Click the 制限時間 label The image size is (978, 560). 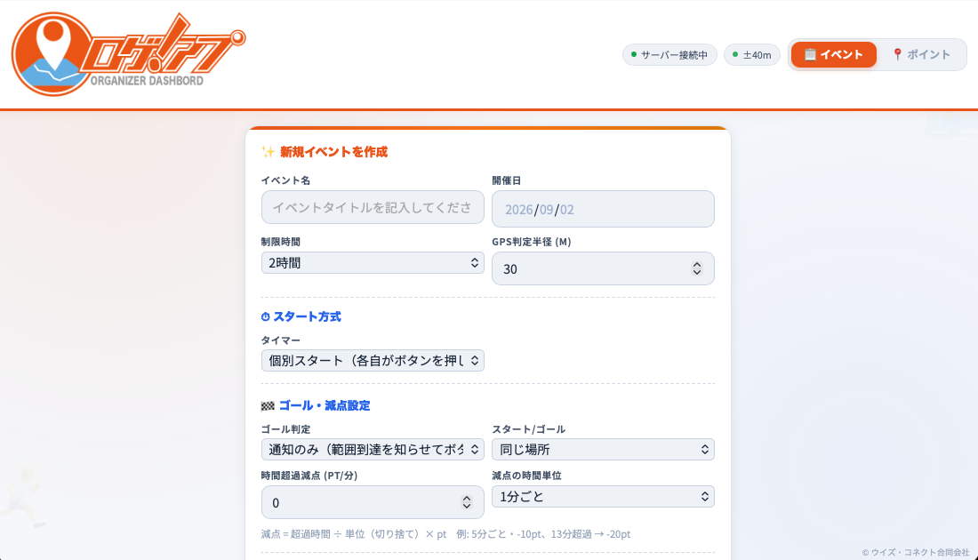tap(281, 242)
